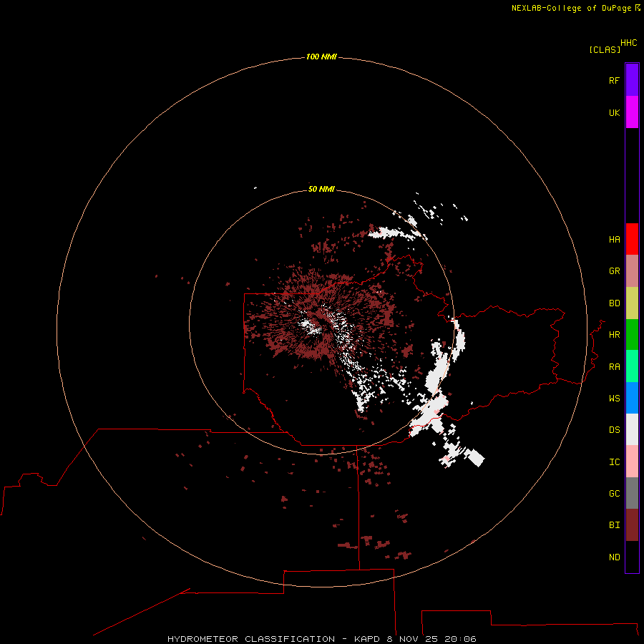Click the 'HHC' product code label
644x644 pixels.
(629, 43)
